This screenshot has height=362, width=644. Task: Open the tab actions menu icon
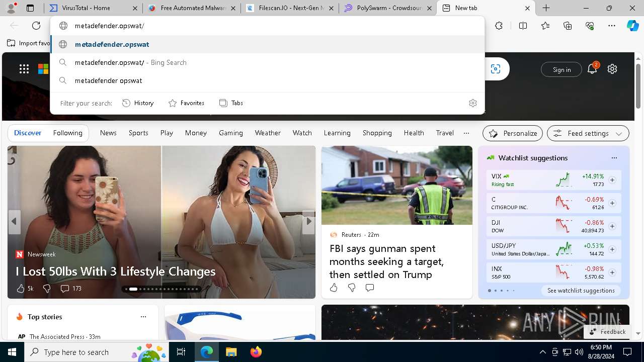coord(30,8)
